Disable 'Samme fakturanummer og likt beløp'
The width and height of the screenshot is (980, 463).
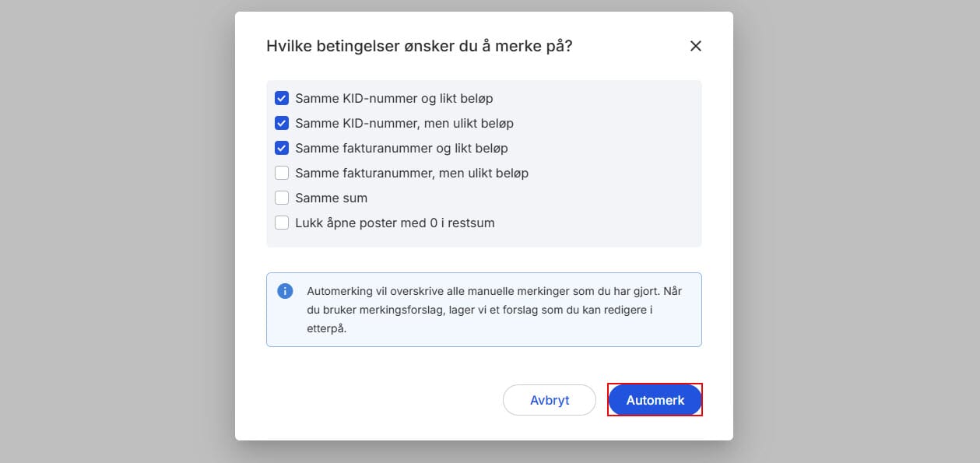282,148
